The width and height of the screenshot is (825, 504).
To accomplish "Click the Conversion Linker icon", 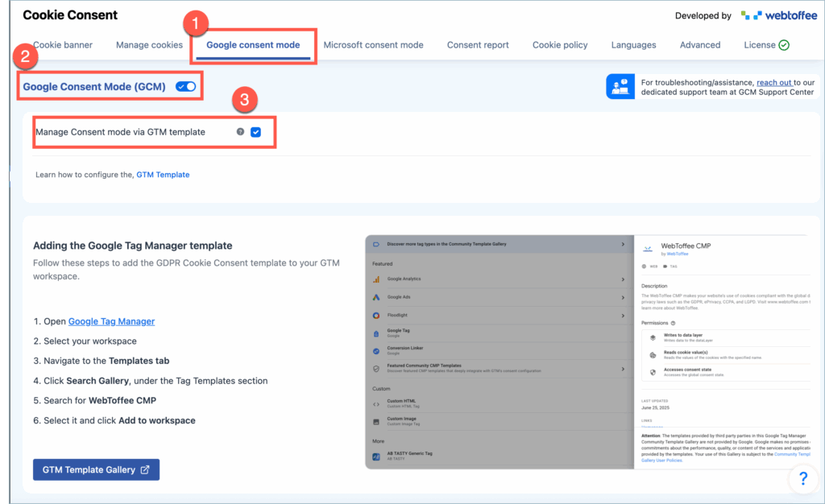I will (x=376, y=351).
